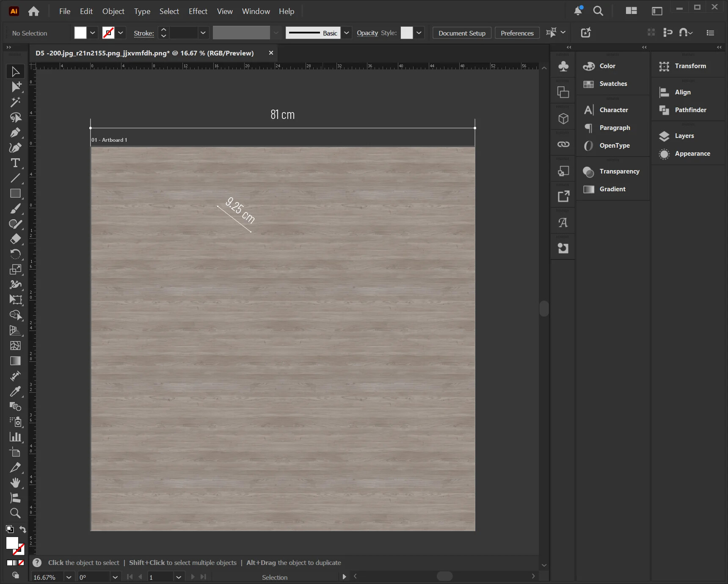728x584 pixels.
Task: Select the Zoom tool
Action: pyautogui.click(x=16, y=513)
